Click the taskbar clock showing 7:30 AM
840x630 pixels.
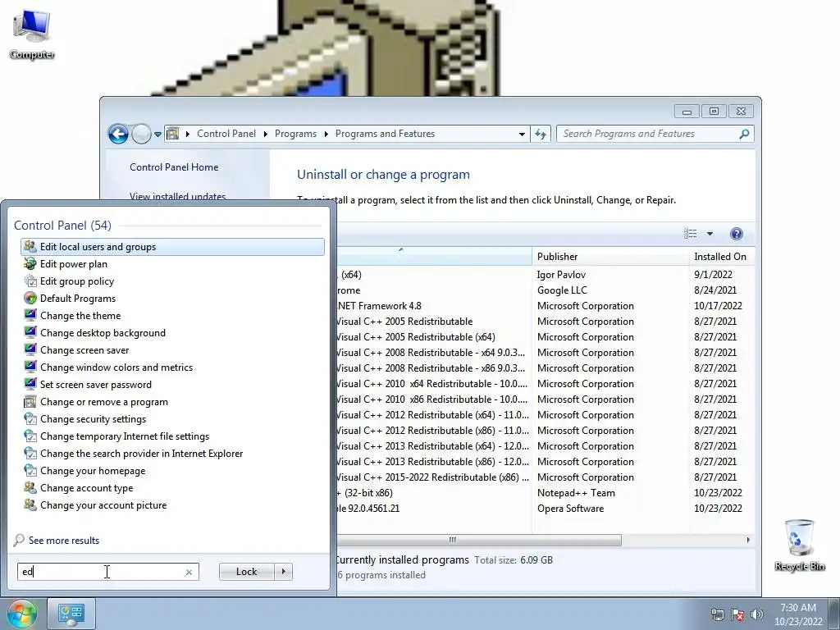click(x=798, y=614)
